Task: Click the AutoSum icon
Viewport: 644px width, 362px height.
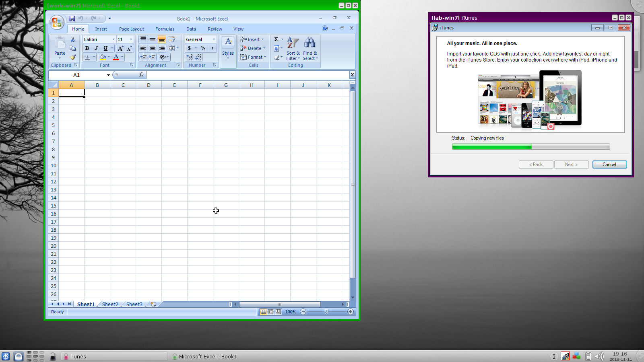Action: pos(276,39)
